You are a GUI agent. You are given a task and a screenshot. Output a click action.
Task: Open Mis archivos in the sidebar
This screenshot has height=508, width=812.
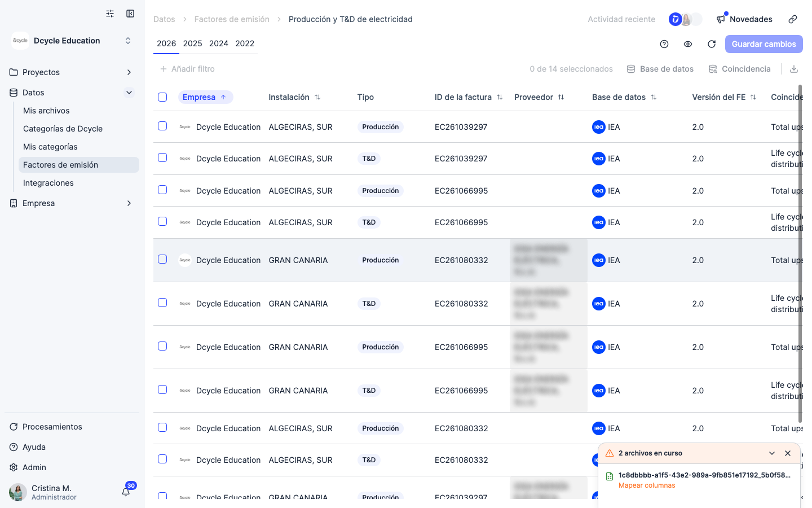pyautogui.click(x=79, y=111)
